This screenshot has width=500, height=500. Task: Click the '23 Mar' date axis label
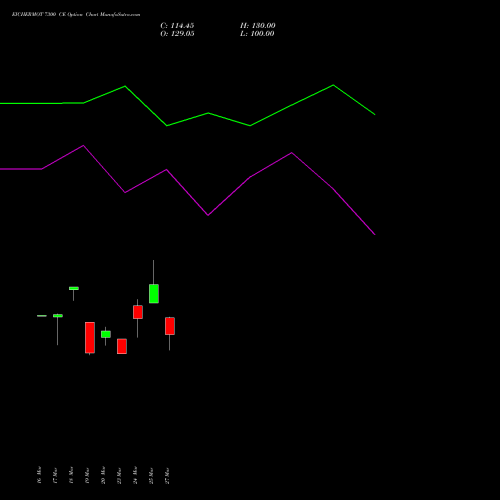[119, 475]
